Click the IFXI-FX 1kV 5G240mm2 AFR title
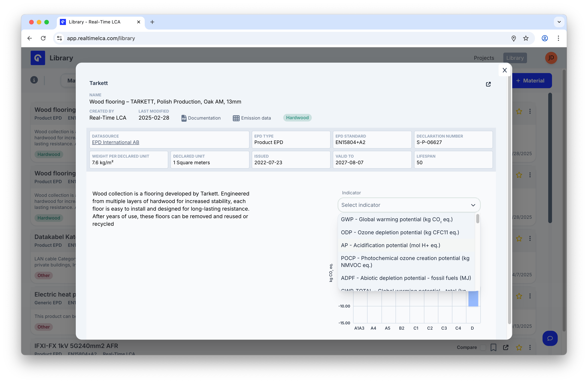The image size is (588, 383). [x=76, y=346]
